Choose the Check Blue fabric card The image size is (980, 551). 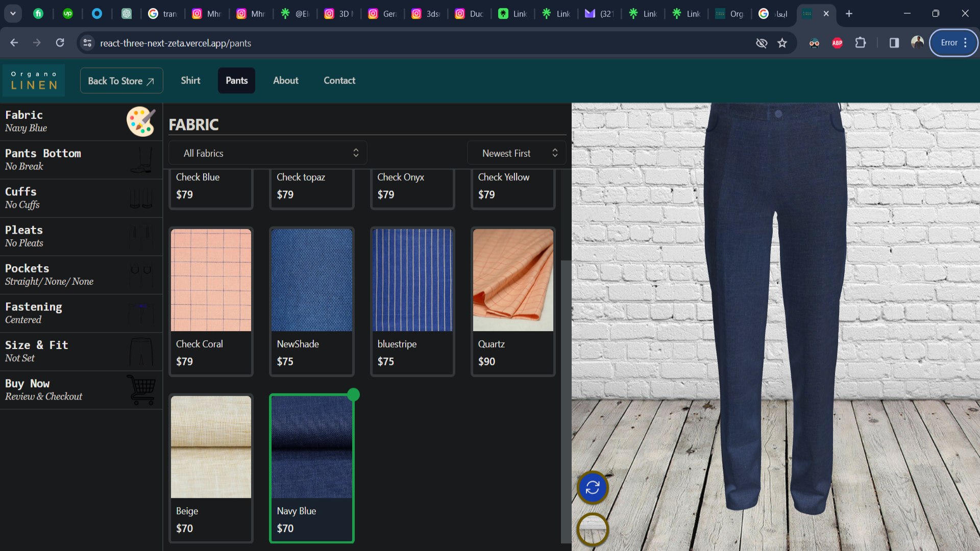211,189
